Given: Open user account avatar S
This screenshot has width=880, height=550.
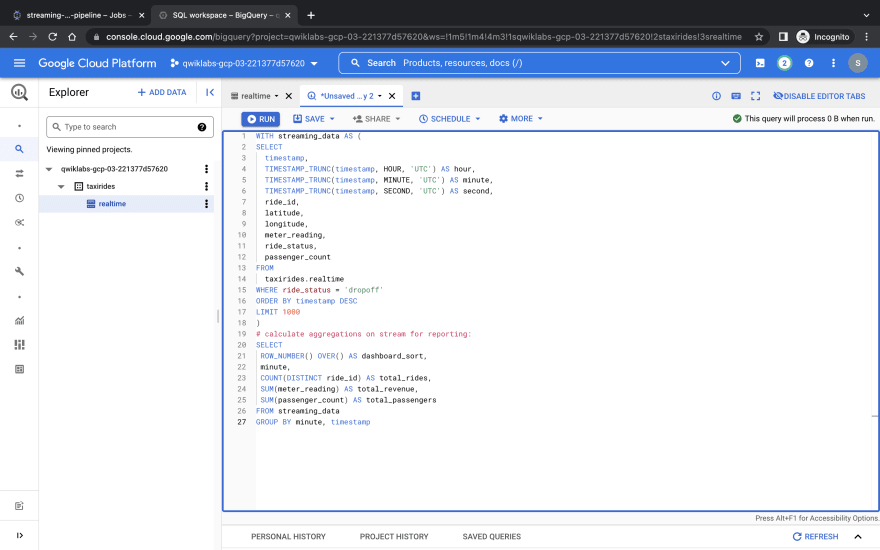Looking at the screenshot, I should (x=858, y=63).
